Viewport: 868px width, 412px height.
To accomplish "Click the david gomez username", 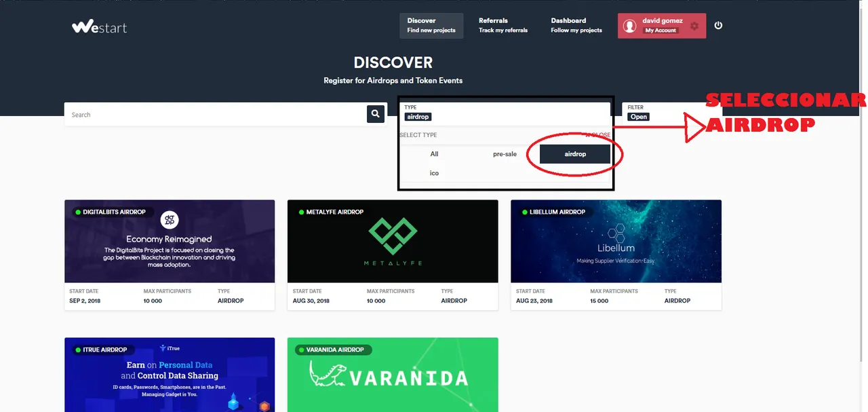I will pos(662,21).
